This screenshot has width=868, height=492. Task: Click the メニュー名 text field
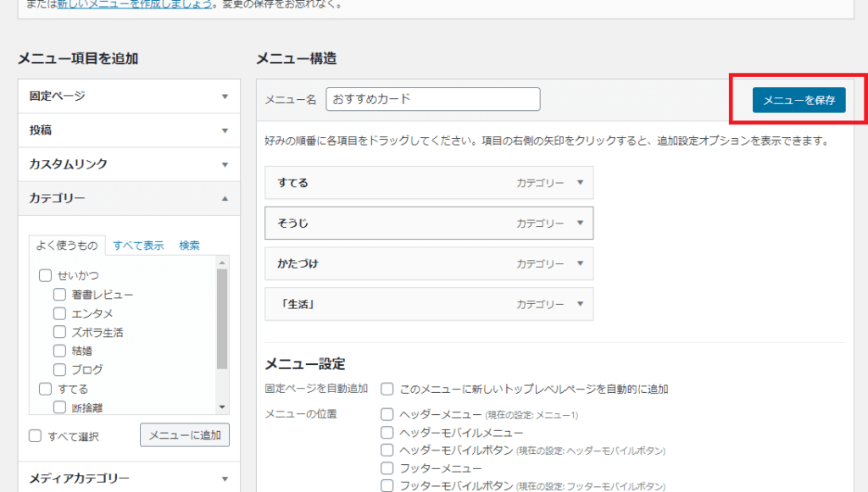point(432,99)
